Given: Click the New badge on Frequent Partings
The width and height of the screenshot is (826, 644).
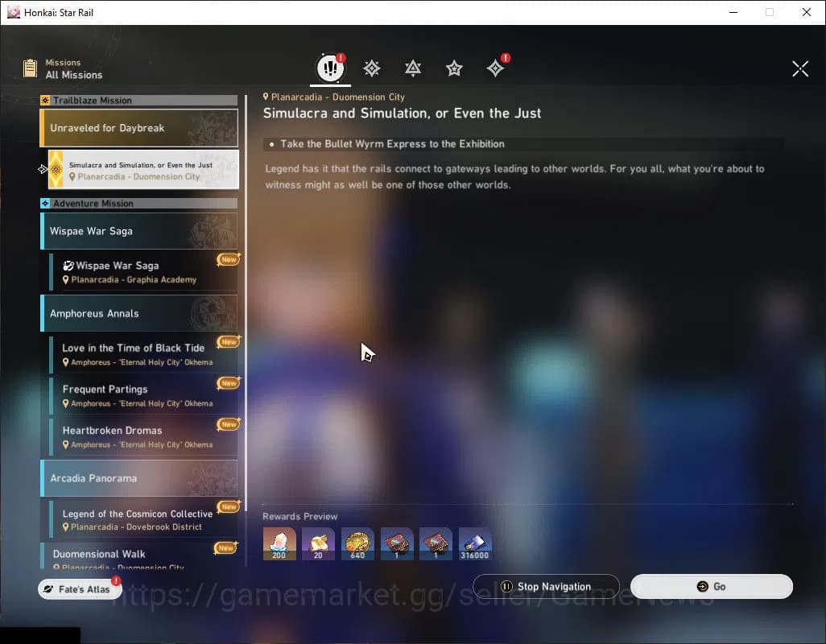Looking at the screenshot, I should pos(229,383).
